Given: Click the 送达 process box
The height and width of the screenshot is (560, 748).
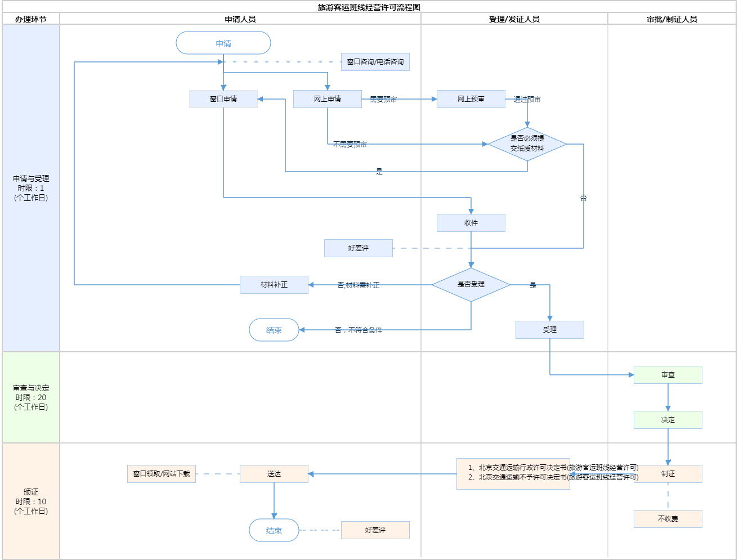Looking at the screenshot, I should click(274, 474).
